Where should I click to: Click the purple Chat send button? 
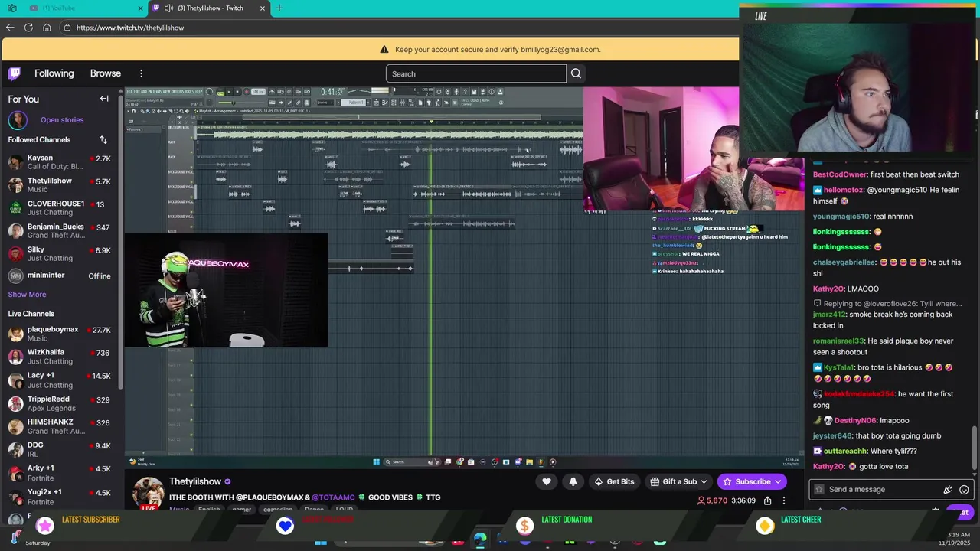(959, 512)
